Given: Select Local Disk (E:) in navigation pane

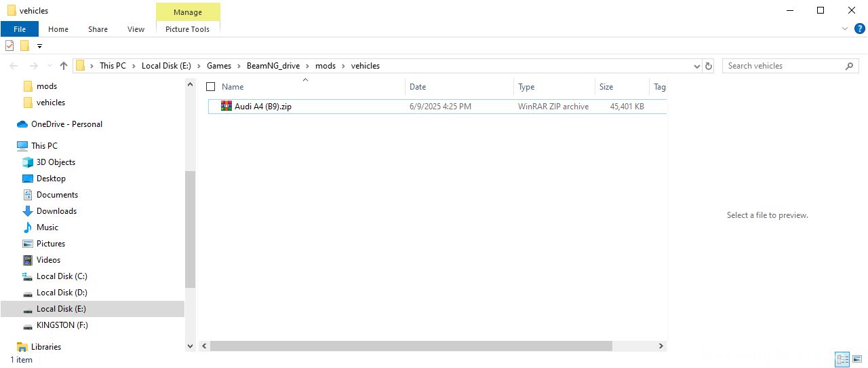Looking at the screenshot, I should (x=61, y=309).
